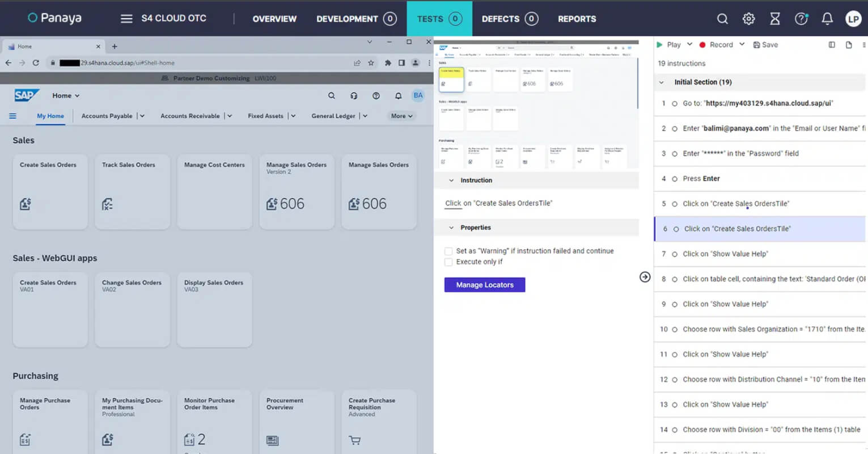The height and width of the screenshot is (454, 868).
Task: Select the My Home tab in SAP
Action: coord(50,116)
